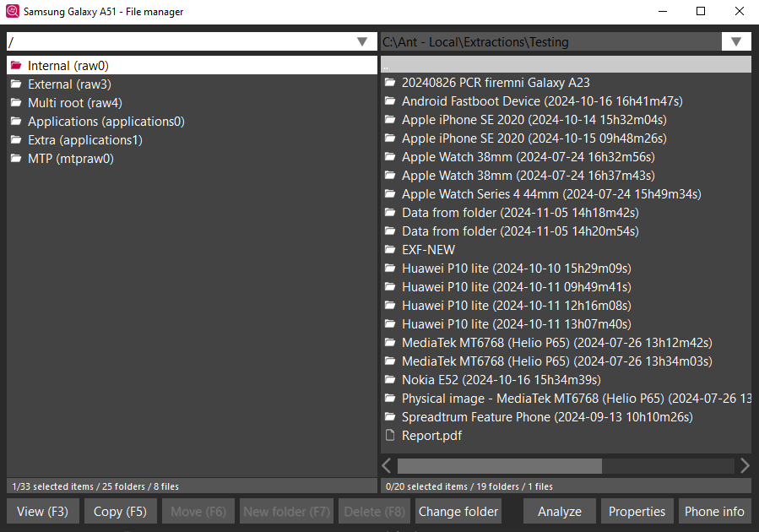Image resolution: width=759 pixels, height=532 pixels.
Task: Select Applications (applications0) in the left list
Action: pos(106,122)
